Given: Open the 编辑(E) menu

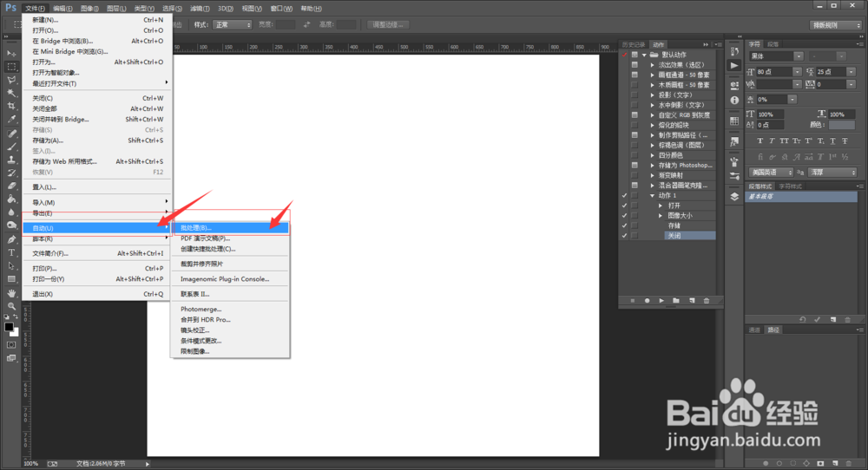Looking at the screenshot, I should coord(62,9).
